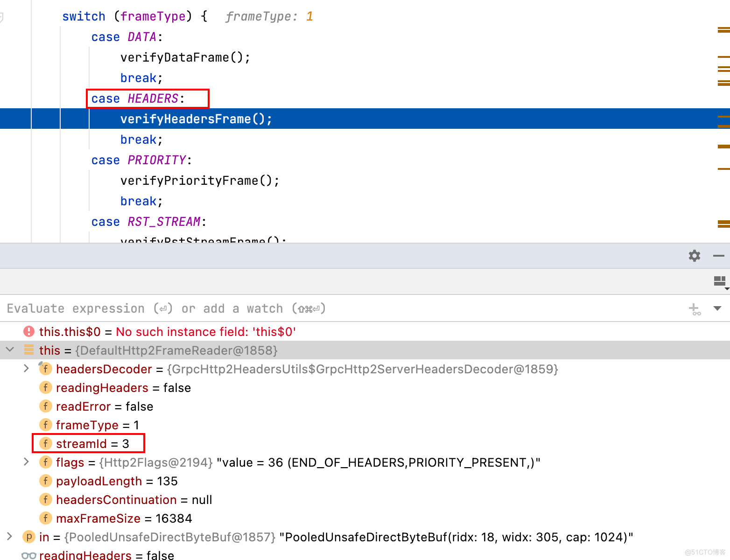Click into the Evaluate expression input field

[327, 308]
